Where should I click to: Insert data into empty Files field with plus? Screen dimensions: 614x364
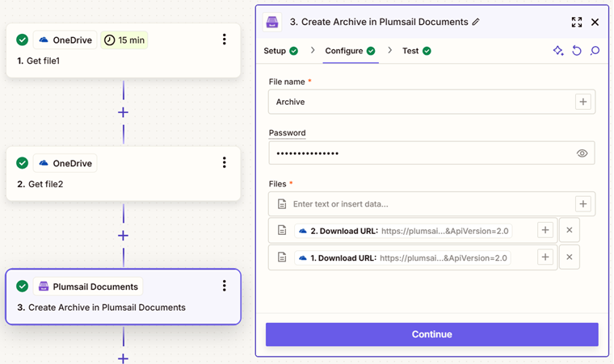click(x=583, y=204)
